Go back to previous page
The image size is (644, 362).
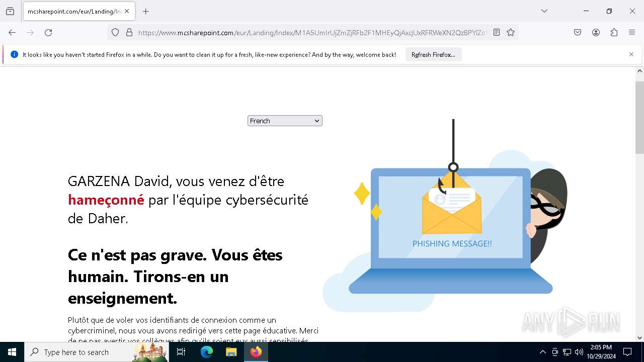point(12,32)
